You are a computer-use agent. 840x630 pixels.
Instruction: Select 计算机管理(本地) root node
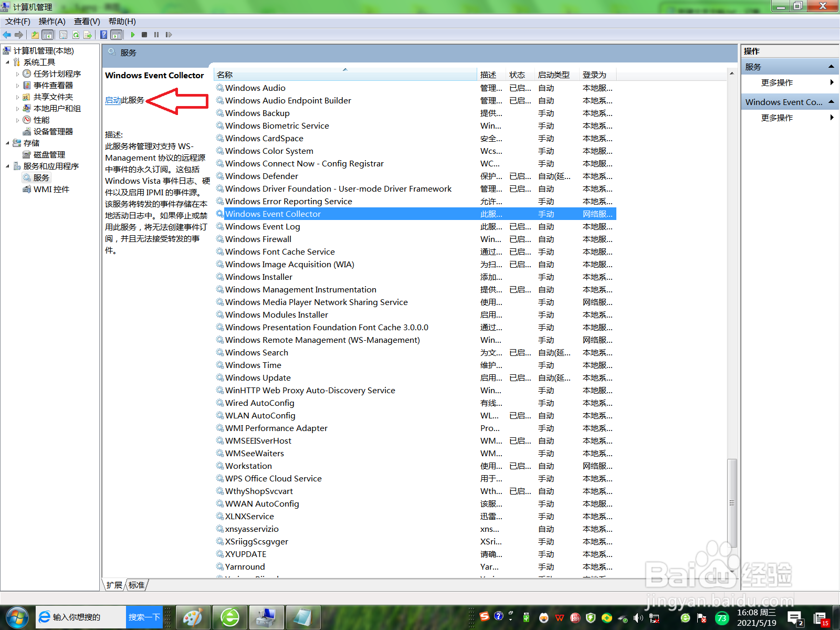pyautogui.click(x=44, y=51)
